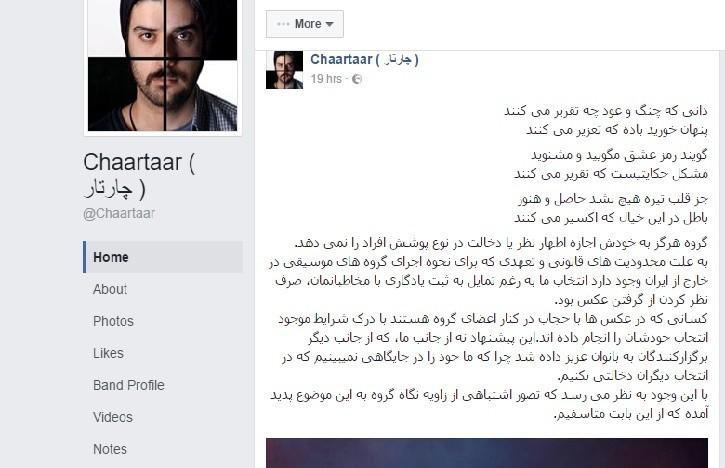The width and height of the screenshot is (725, 468).
Task: Open the post author's small avatar
Action: [284, 70]
